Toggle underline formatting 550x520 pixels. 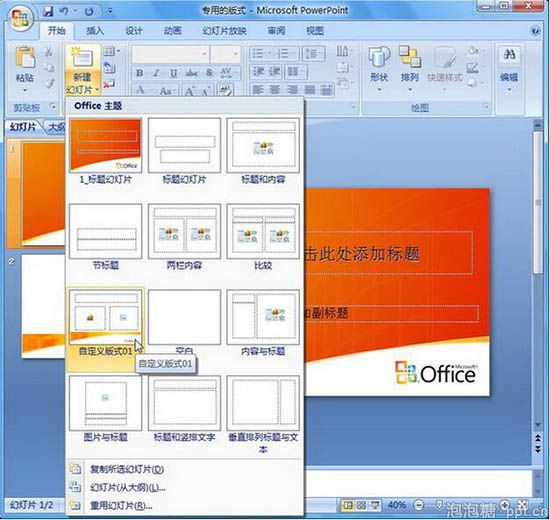click(173, 73)
